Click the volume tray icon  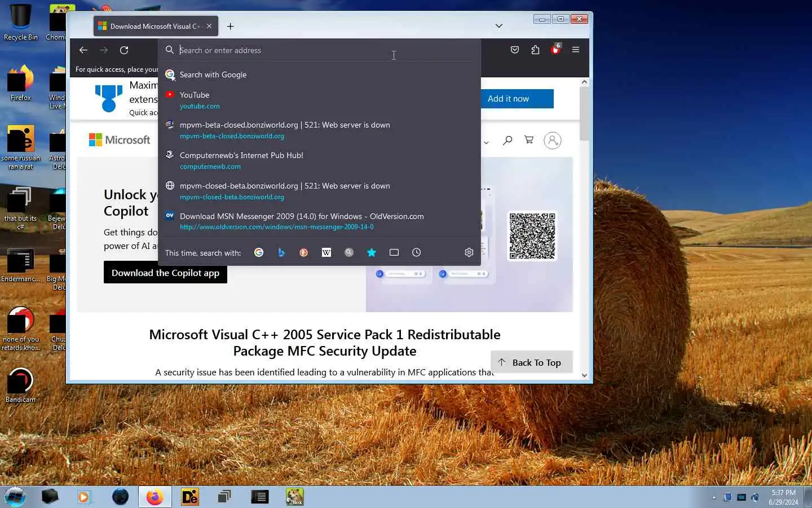click(756, 497)
